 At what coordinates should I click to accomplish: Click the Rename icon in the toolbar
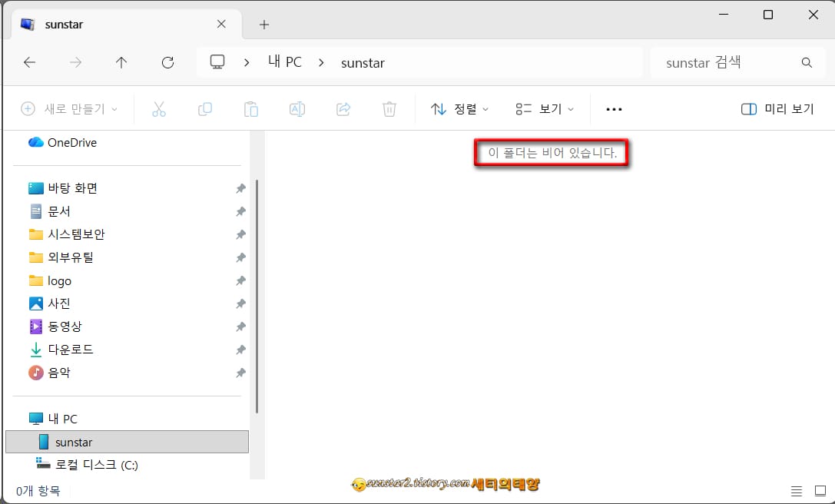(x=297, y=109)
